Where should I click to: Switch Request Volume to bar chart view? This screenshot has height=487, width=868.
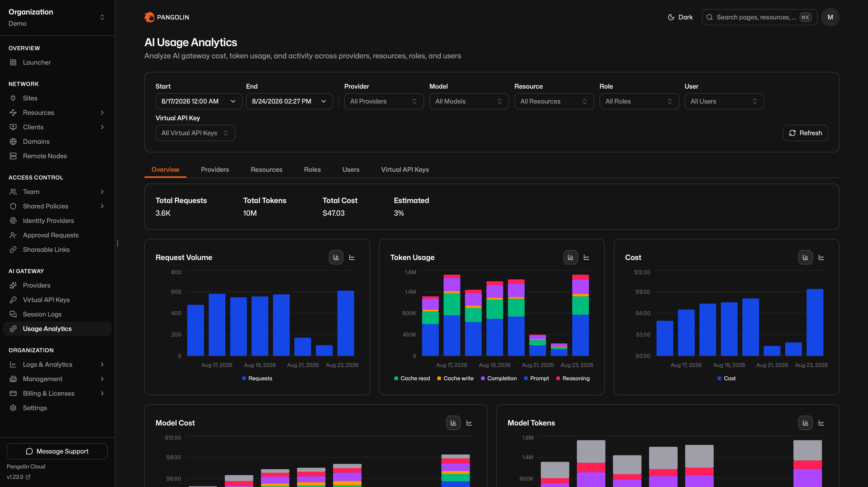point(336,257)
